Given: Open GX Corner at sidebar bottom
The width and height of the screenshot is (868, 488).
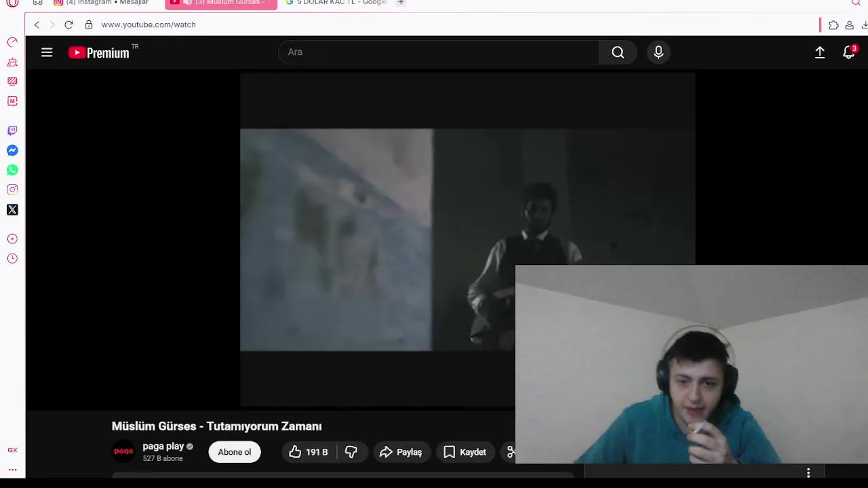Looking at the screenshot, I should click(x=12, y=450).
